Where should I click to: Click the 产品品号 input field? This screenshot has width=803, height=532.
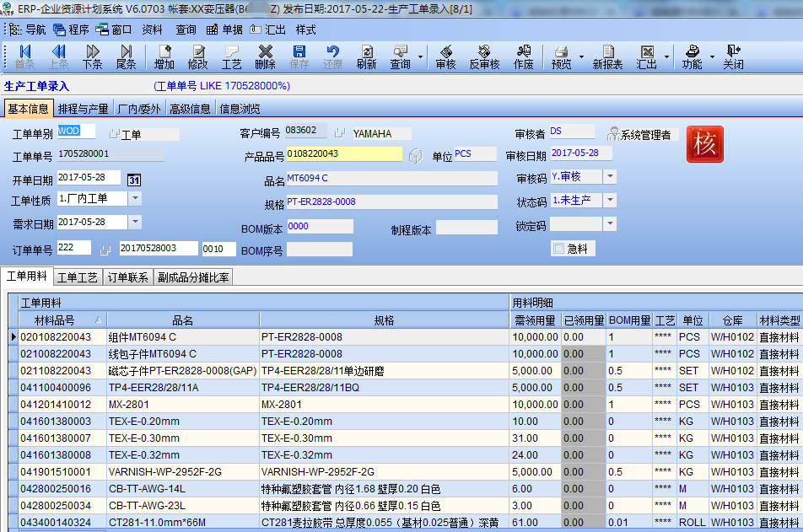pos(344,153)
